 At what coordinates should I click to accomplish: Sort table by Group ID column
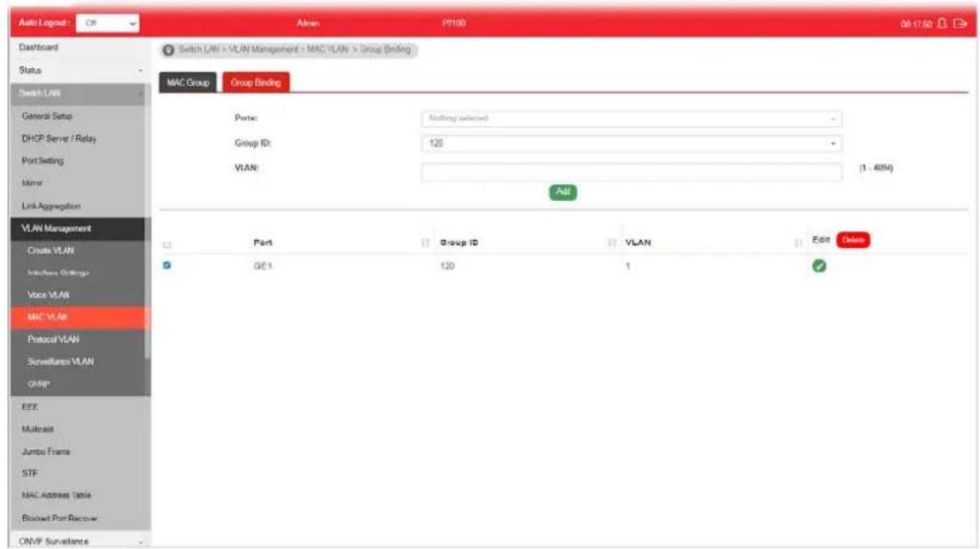(612, 243)
